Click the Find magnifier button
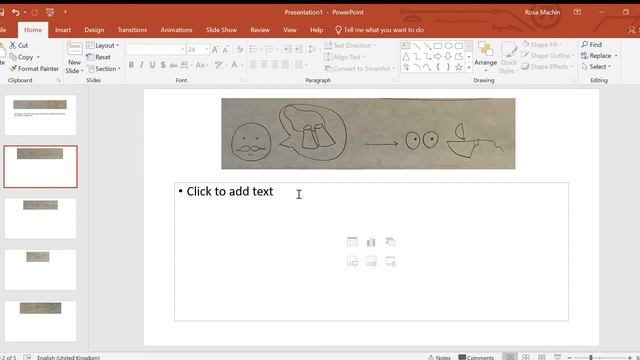The height and width of the screenshot is (360, 640). 591,44
